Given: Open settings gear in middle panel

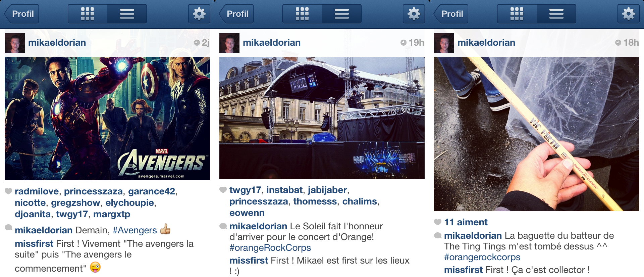Looking at the screenshot, I should click(414, 14).
